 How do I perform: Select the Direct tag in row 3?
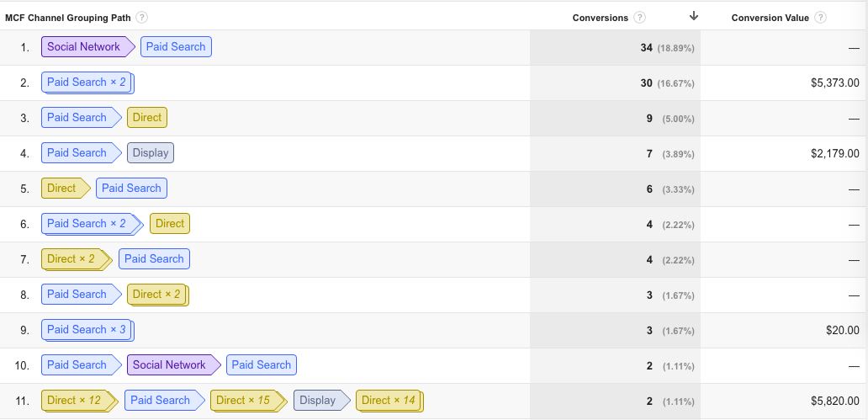(147, 118)
